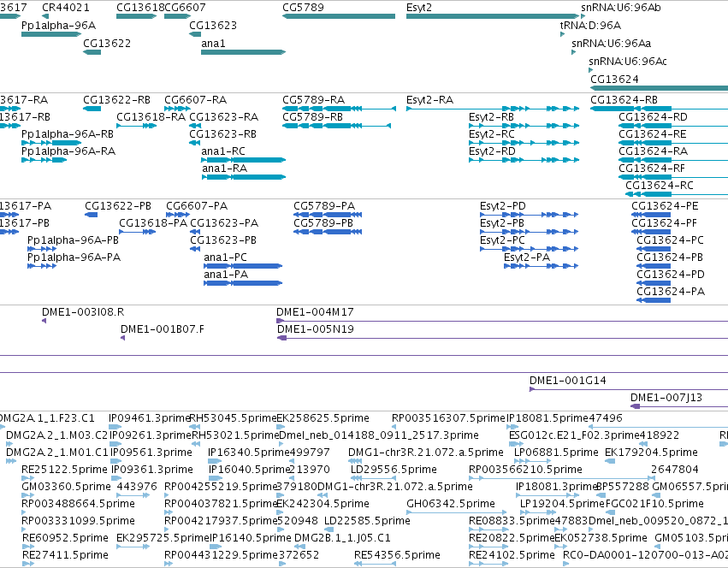Select the snRNA:U6:96Aa label
The width and height of the screenshot is (728, 568).
611,44
